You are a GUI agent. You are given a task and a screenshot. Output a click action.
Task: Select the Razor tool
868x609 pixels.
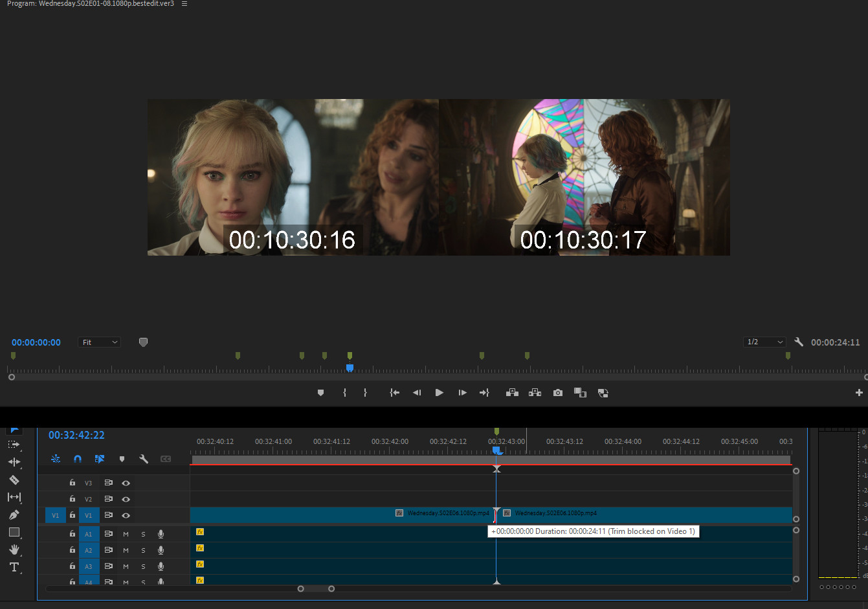pyautogui.click(x=14, y=480)
